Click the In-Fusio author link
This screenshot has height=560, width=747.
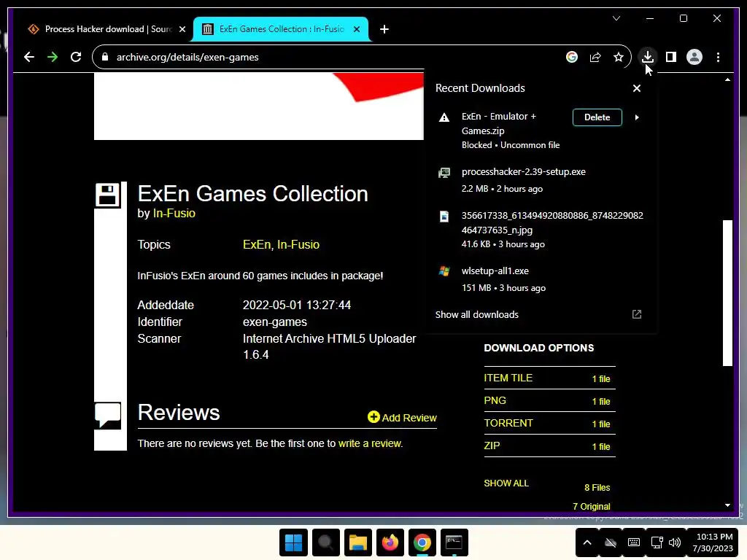174,214
